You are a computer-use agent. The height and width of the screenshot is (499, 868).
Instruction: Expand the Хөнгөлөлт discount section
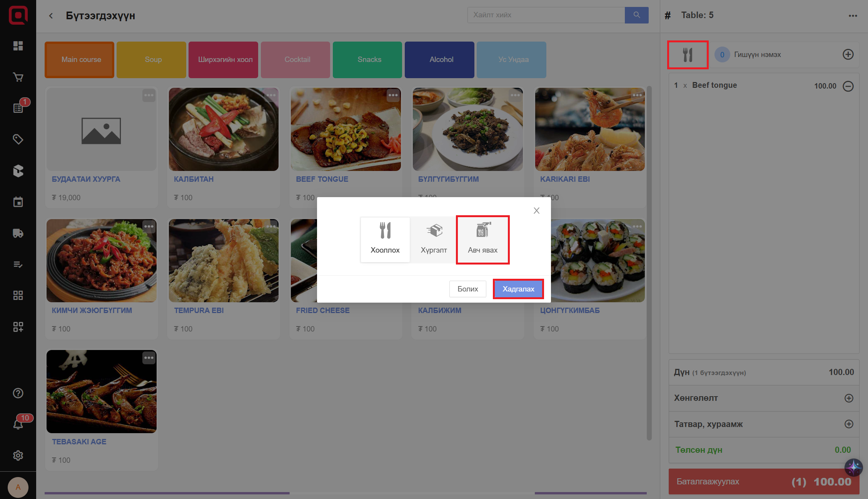tap(848, 398)
